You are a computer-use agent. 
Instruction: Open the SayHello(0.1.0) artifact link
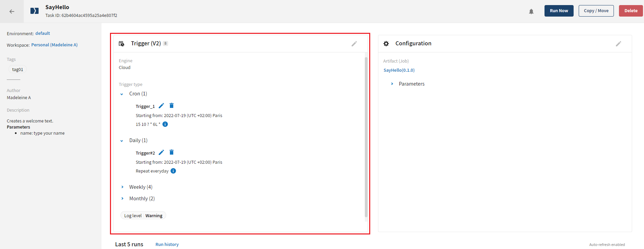click(x=399, y=70)
